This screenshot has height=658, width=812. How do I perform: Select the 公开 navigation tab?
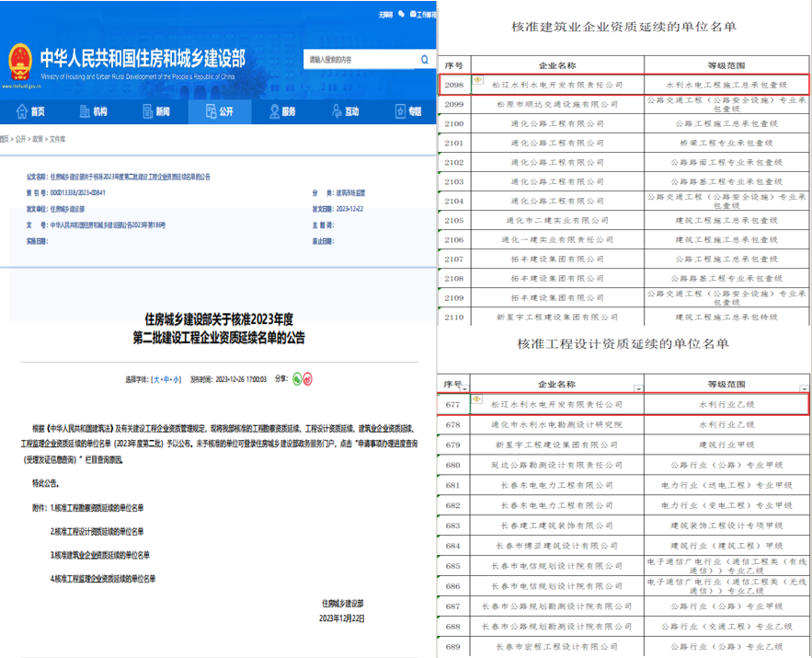pos(217,111)
